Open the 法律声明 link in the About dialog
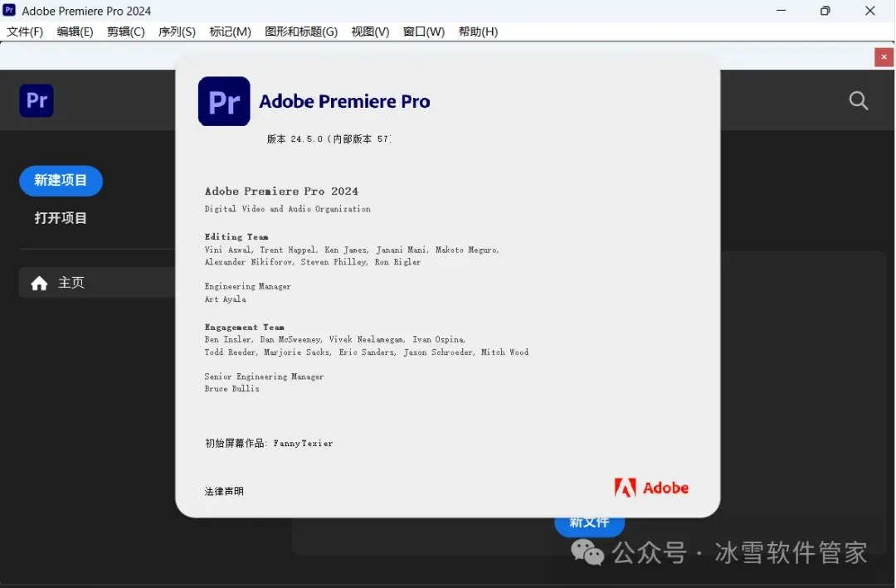This screenshot has width=896, height=588. click(224, 491)
